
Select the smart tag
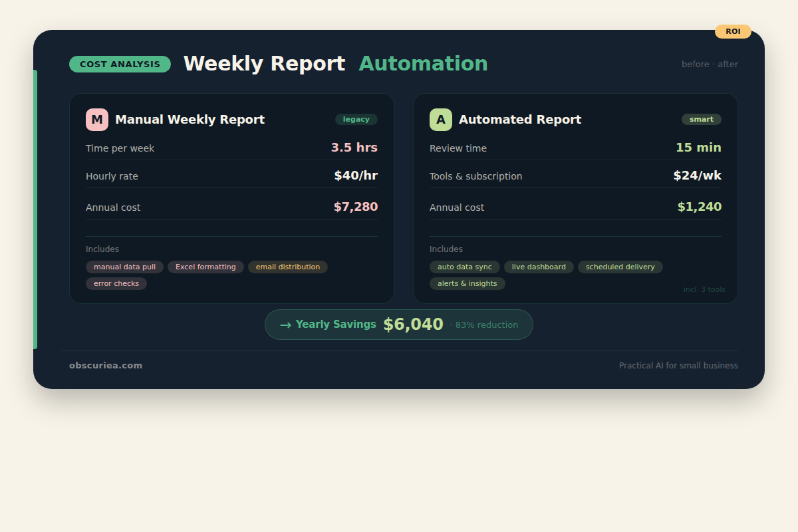click(702, 120)
